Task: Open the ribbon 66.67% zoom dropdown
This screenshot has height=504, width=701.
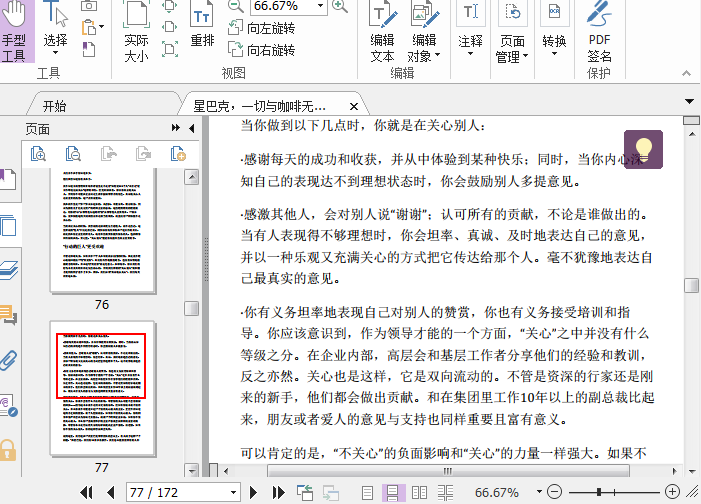Action: click(320, 6)
